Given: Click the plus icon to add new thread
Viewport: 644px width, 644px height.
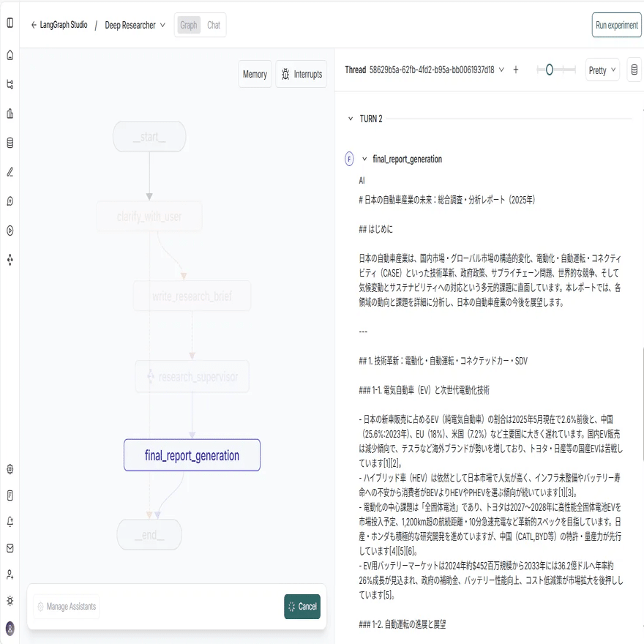Looking at the screenshot, I should (x=516, y=70).
